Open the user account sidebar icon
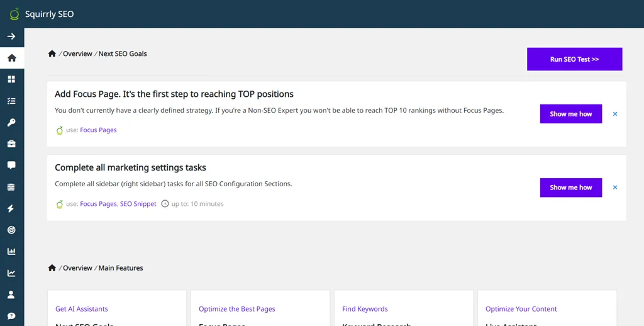This screenshot has height=326, width=644. point(11,295)
